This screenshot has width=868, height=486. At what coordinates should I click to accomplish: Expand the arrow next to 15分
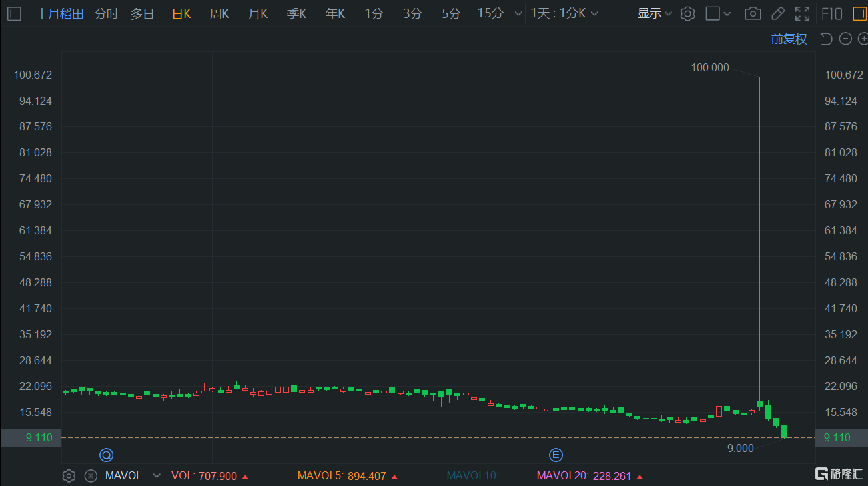tap(517, 14)
